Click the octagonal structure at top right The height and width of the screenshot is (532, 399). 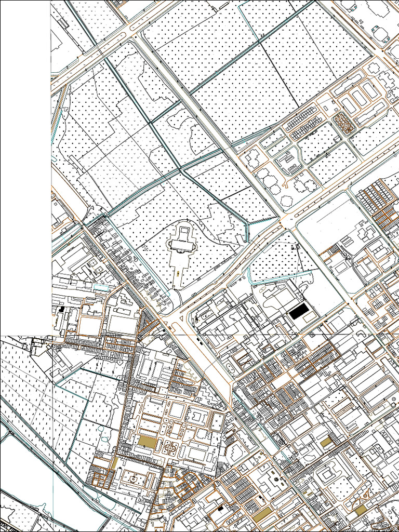coord(379,35)
